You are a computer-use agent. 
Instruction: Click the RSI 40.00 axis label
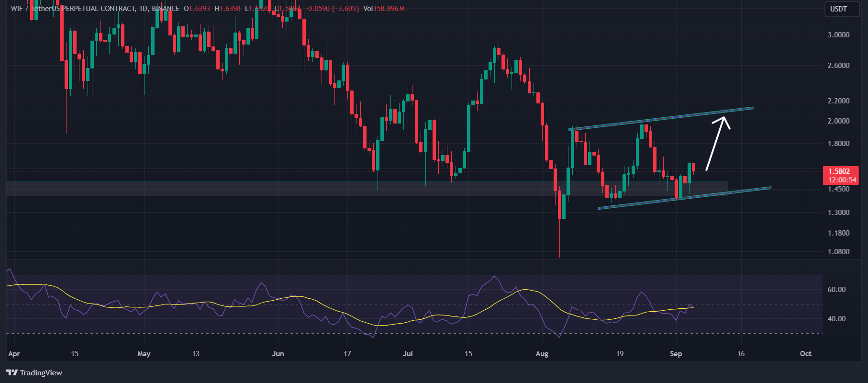[x=836, y=319]
